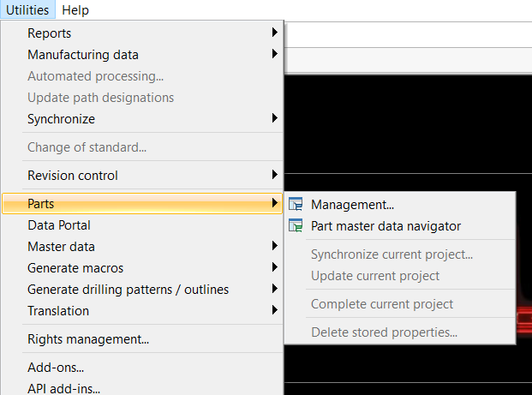The width and height of the screenshot is (532, 395).
Task: Open the Utilities menu
Action: 27,9
